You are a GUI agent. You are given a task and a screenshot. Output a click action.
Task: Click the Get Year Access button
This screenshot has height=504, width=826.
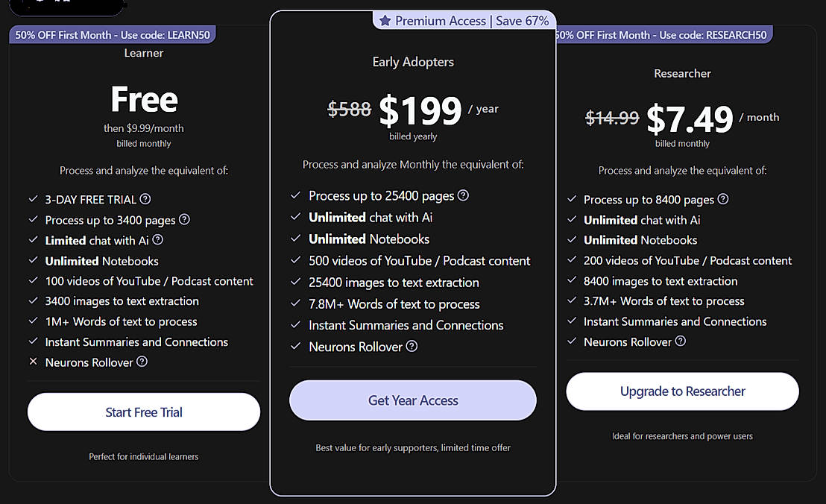[413, 400]
